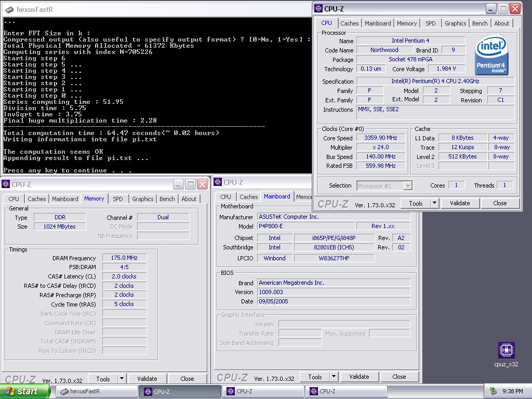This screenshot has height=399, width=532.
Task: Click the Close button in the CPU window
Action: 500,203
